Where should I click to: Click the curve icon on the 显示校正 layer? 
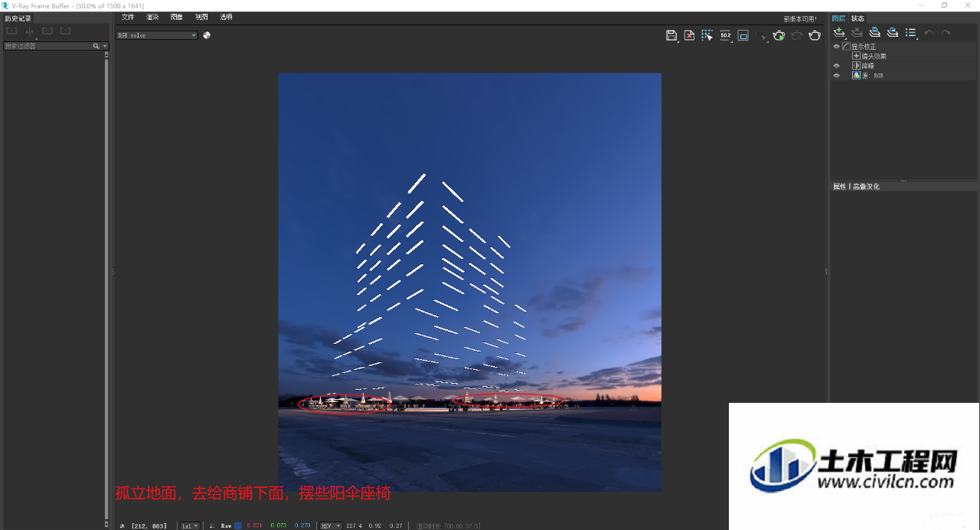(846, 47)
